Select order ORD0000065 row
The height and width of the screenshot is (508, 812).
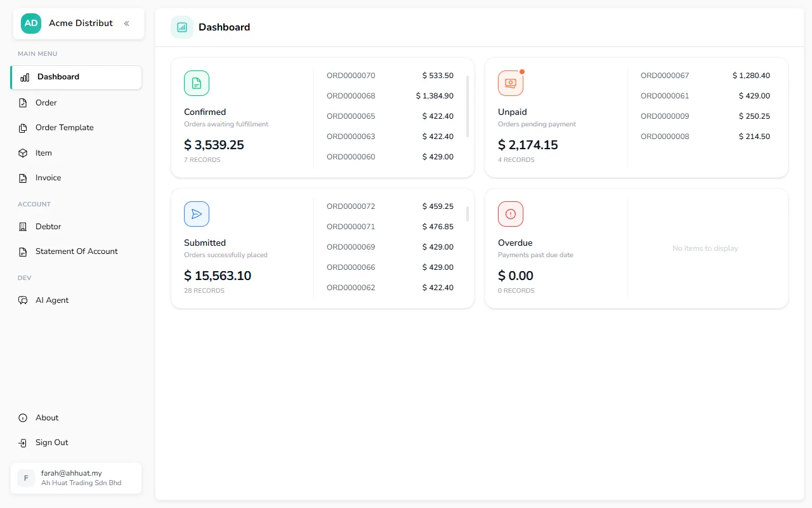pyautogui.click(x=390, y=116)
